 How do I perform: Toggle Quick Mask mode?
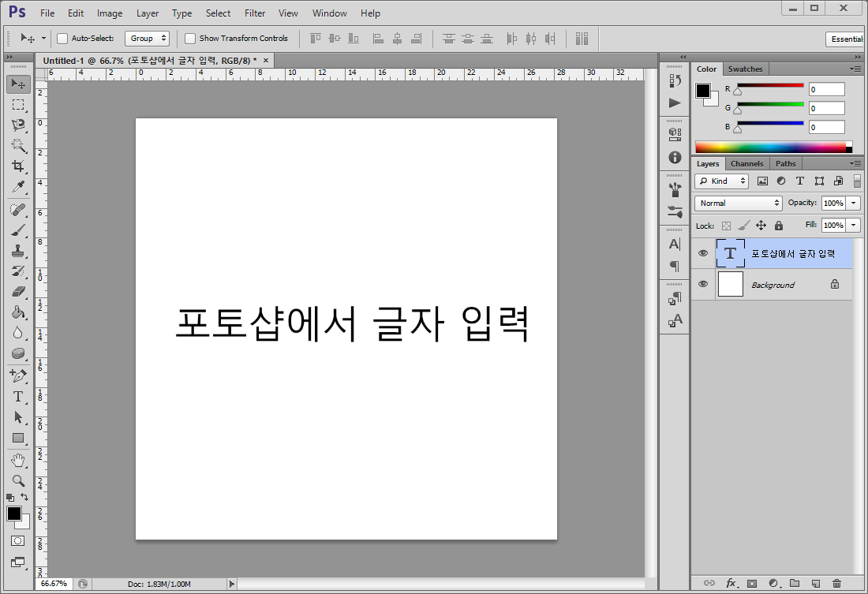coord(17,541)
